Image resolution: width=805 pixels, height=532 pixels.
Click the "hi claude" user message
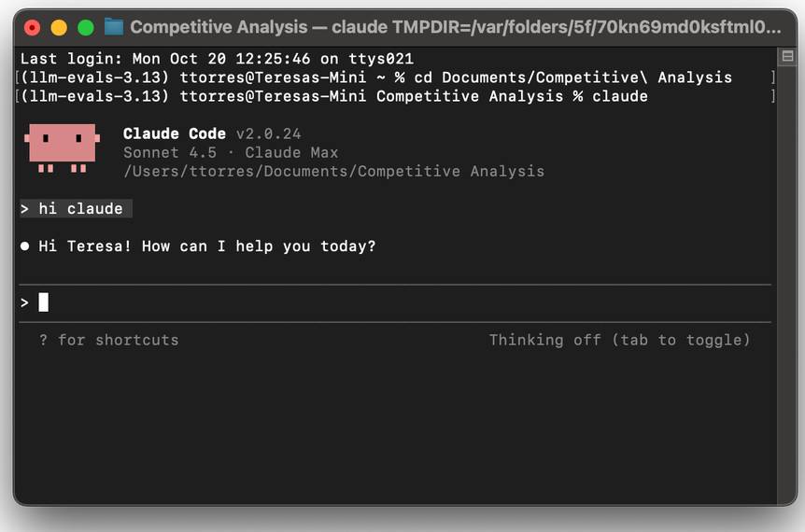coord(80,209)
